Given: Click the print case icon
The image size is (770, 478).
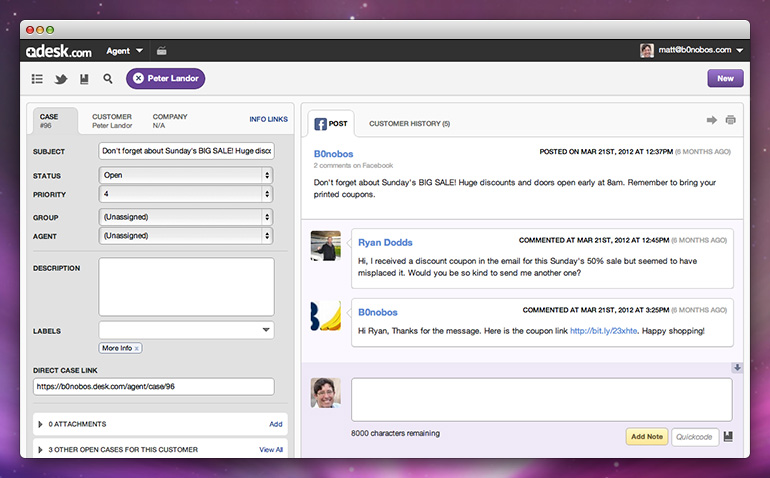Looking at the screenshot, I should 731,120.
